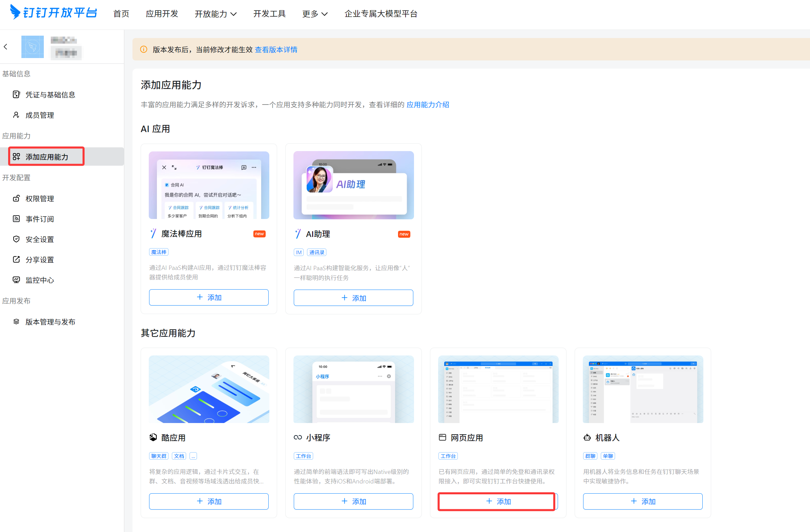Viewport: 810px width, 532px height.
Task: Add the AI助理 capability
Action: [x=353, y=298]
